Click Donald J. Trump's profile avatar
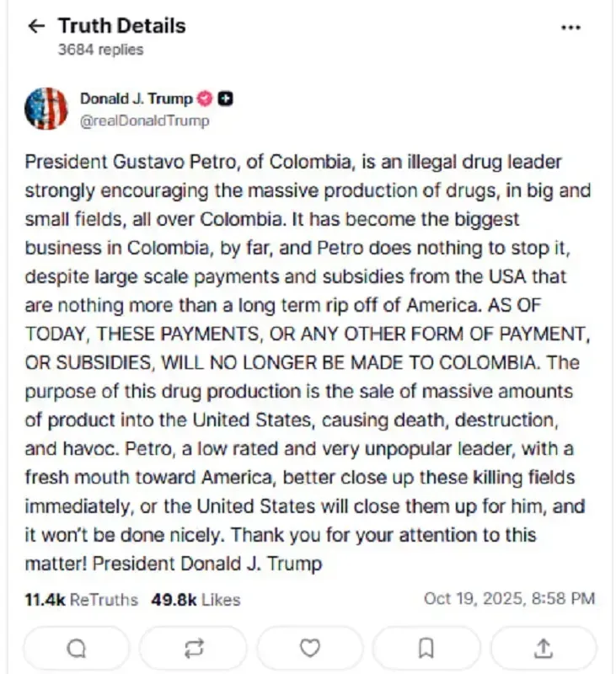The image size is (616, 674). tap(46, 109)
